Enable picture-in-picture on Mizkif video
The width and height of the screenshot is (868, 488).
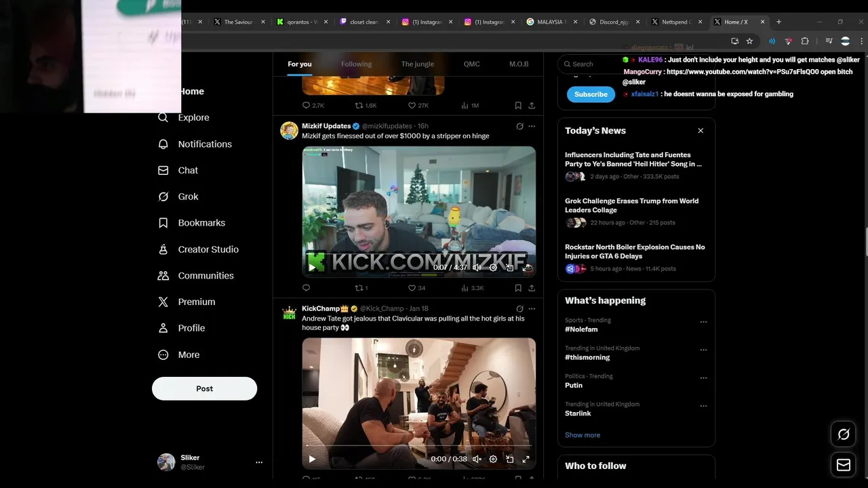509,268
